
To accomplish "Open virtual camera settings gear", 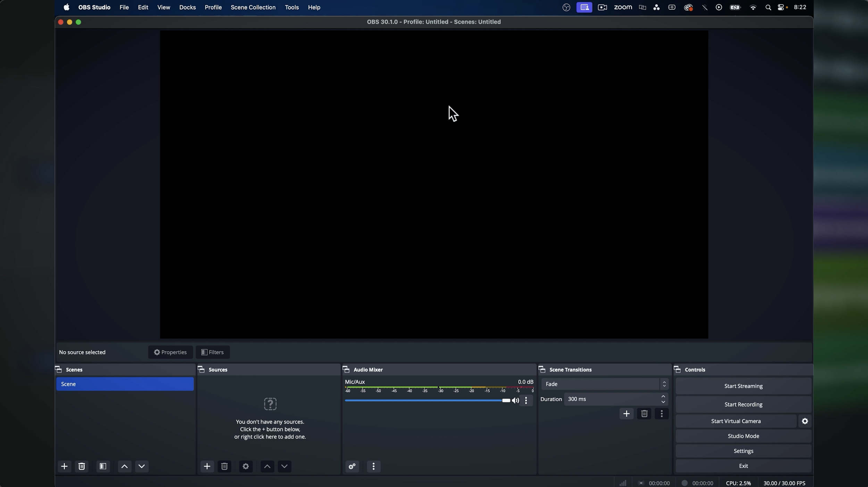I will coord(805,421).
